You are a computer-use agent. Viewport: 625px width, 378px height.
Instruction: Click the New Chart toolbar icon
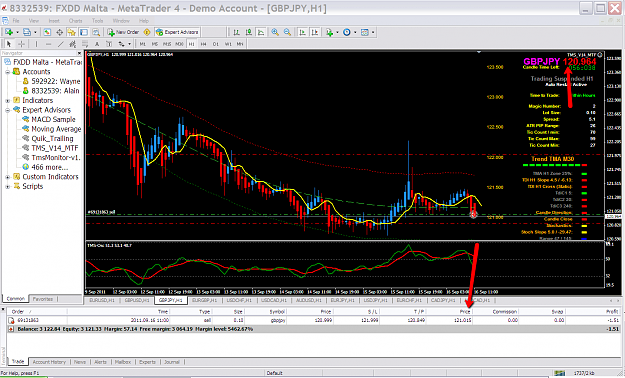click(x=8, y=32)
